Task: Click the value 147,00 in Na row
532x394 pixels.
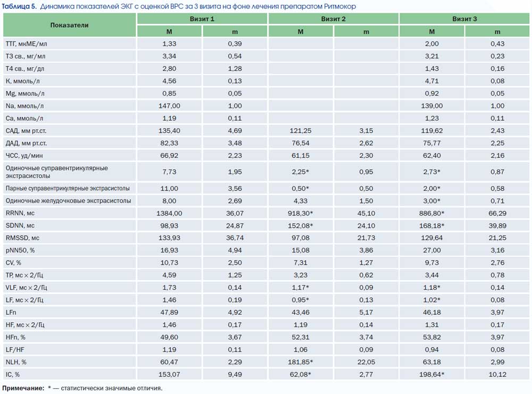Action: point(169,106)
